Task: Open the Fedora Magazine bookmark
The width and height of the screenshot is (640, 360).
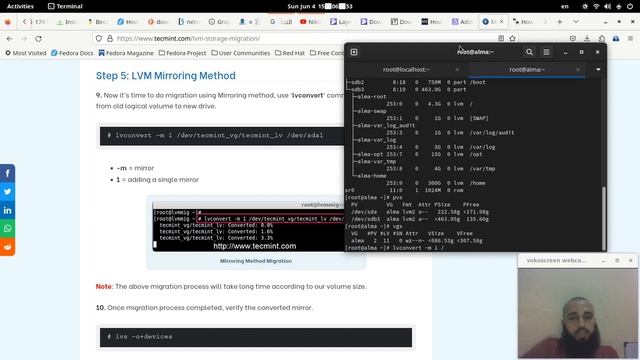Action: 126,53
